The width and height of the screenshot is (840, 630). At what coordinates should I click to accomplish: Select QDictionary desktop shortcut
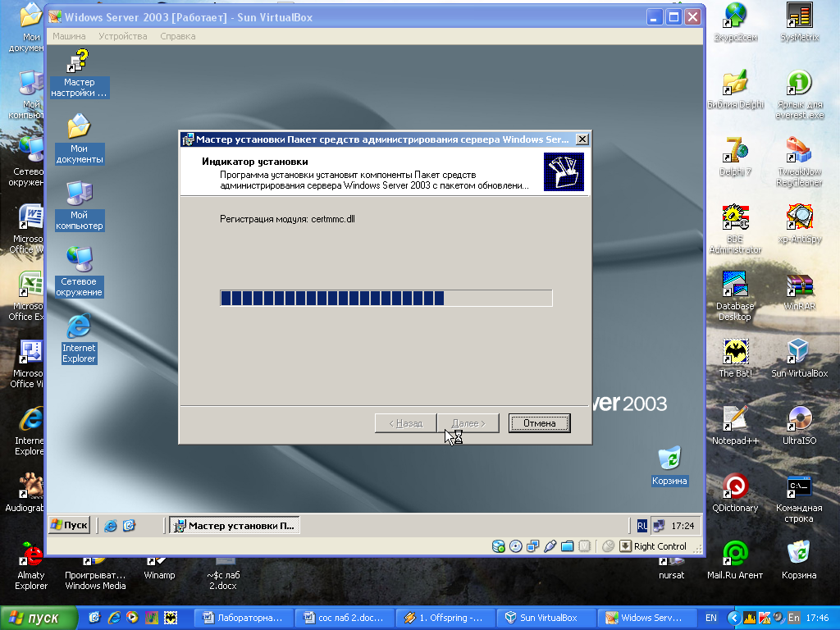tap(735, 493)
